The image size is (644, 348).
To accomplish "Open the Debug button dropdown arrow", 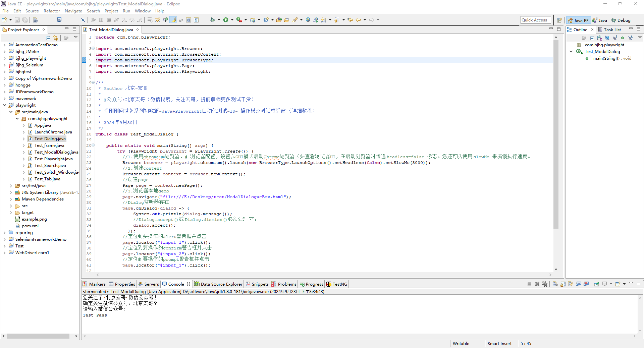I will coord(219,20).
